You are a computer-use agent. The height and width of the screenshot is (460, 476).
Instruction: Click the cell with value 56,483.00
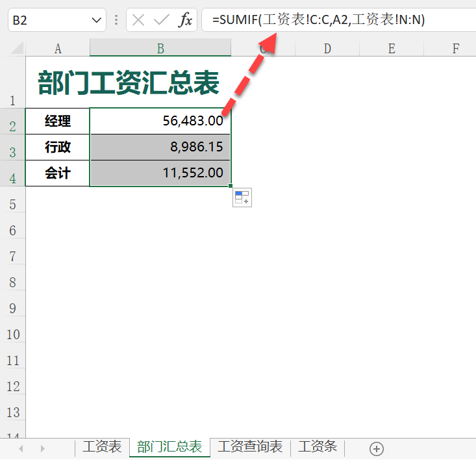(160, 121)
